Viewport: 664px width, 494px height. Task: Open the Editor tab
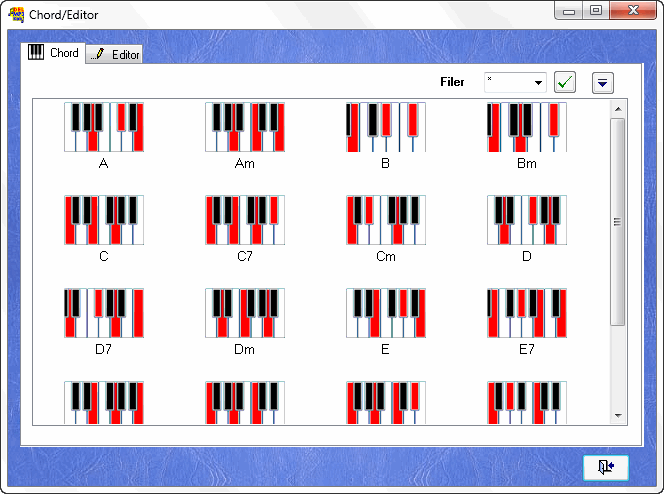pyautogui.click(x=114, y=54)
